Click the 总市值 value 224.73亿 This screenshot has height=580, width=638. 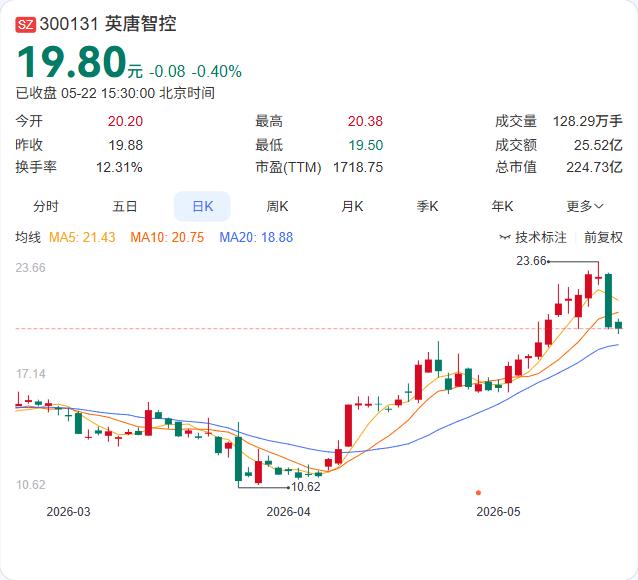(594, 167)
